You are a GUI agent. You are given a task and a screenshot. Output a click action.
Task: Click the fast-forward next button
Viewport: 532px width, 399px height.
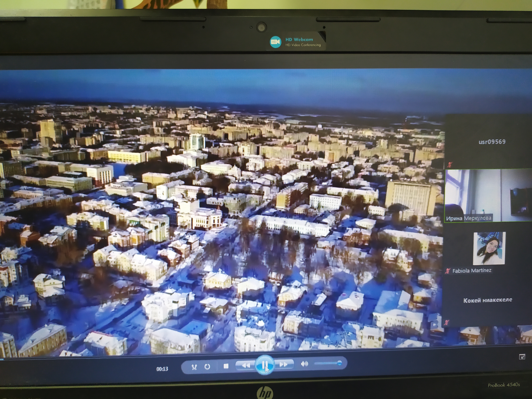click(x=284, y=364)
